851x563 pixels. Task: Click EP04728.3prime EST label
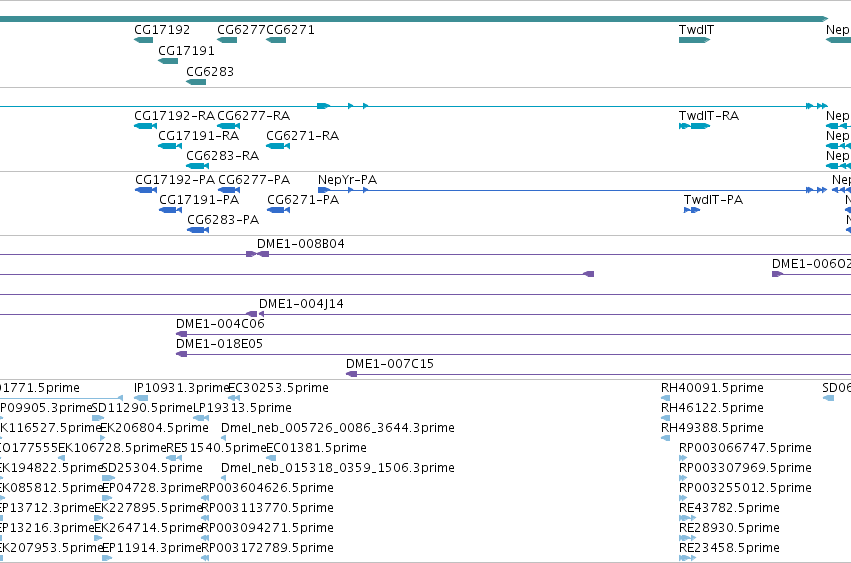pos(152,488)
